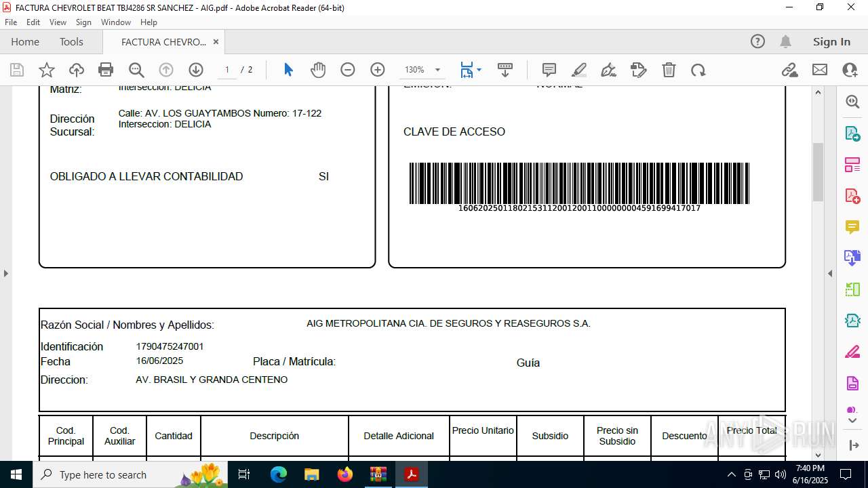
Task: Click Sign In button
Action: click(831, 42)
